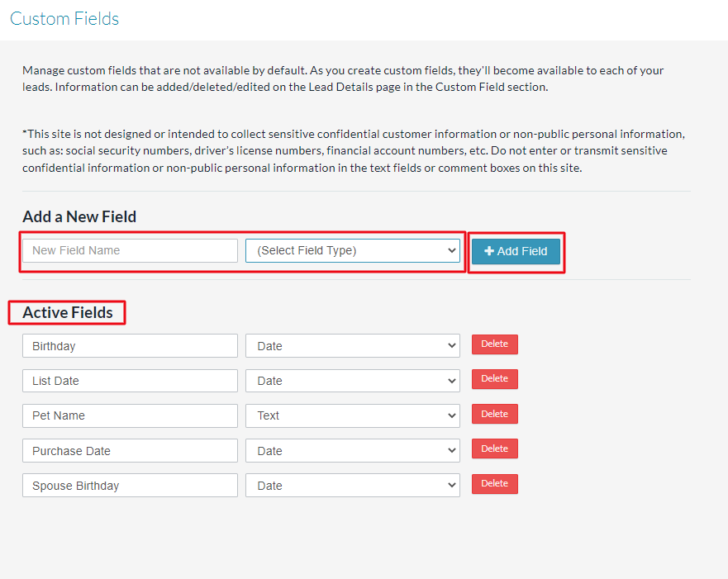Delete the Spouse Birthday field
This screenshot has height=579, width=728.
click(494, 484)
